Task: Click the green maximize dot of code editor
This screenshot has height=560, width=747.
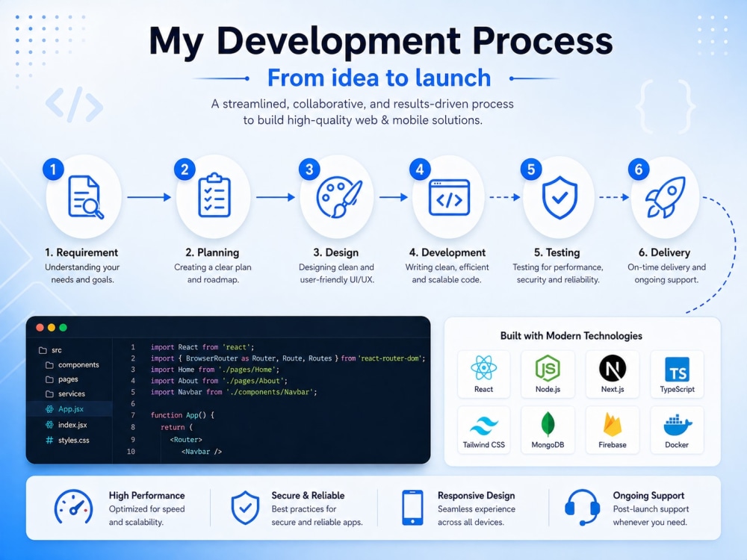Action: coord(63,328)
